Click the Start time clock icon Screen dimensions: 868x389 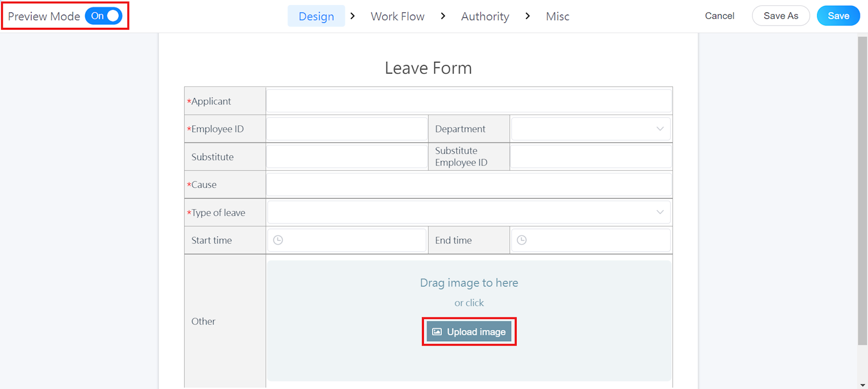(x=278, y=240)
